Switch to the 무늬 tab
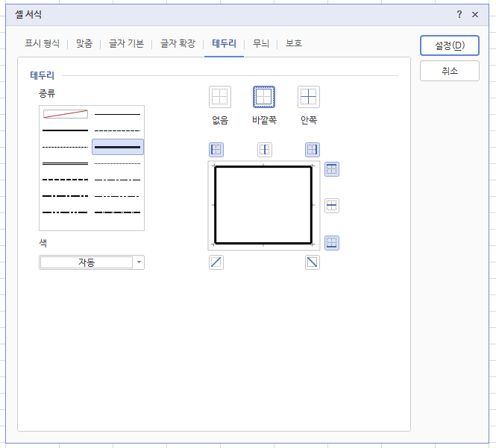 (x=261, y=43)
